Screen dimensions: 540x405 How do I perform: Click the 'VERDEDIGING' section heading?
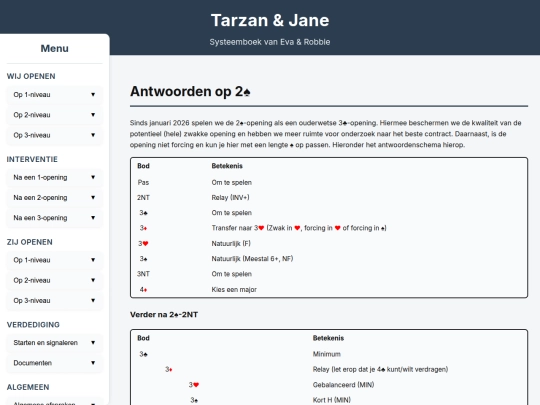[x=33, y=325]
